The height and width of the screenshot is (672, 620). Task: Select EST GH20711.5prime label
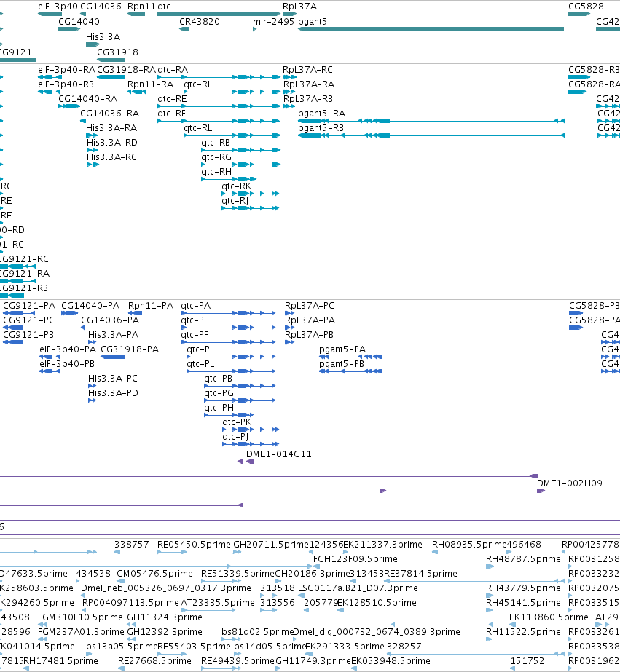point(271,545)
